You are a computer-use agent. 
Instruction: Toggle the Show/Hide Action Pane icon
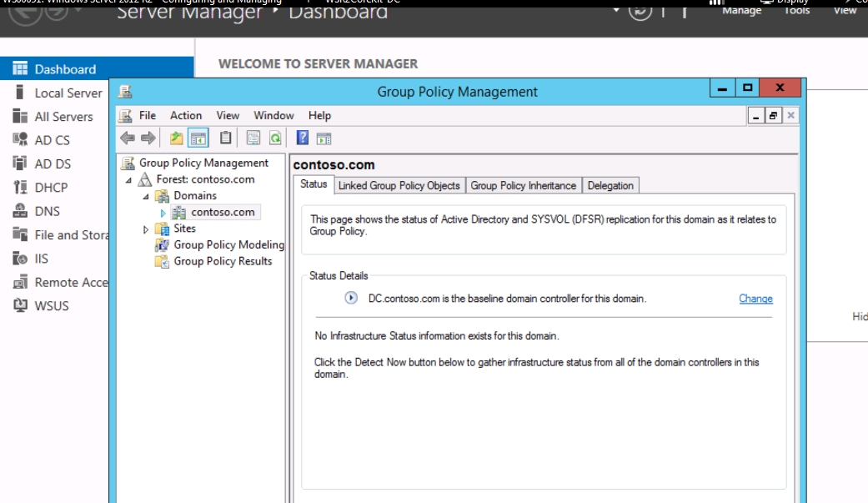click(324, 138)
